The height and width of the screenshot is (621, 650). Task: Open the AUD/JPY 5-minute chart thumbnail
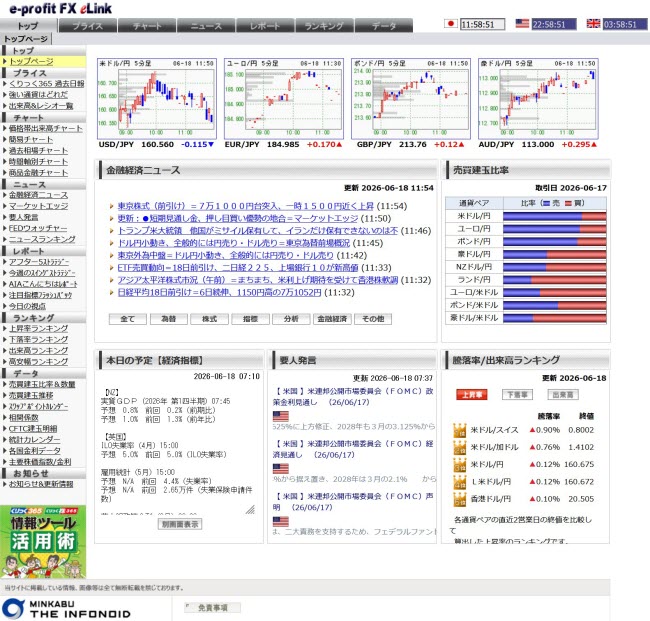click(x=538, y=99)
